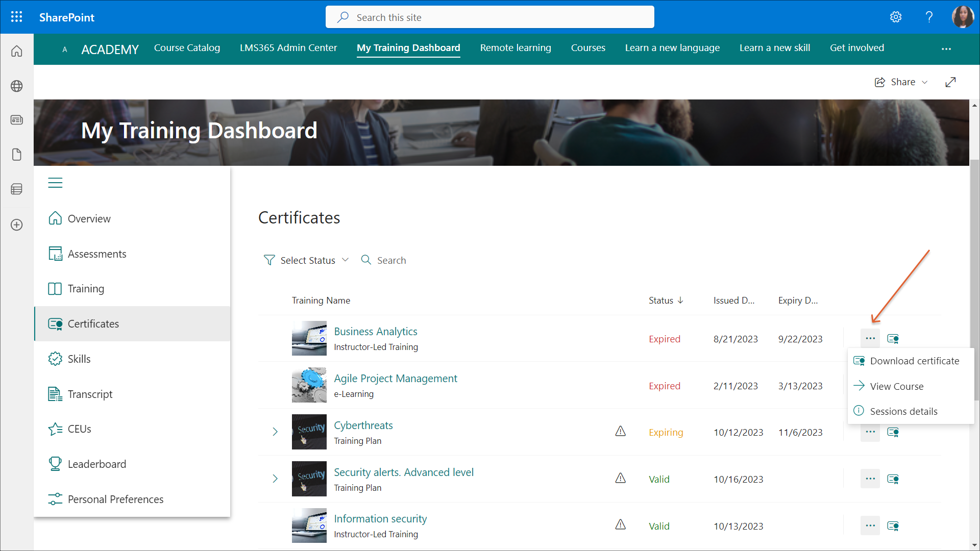Click the plus Create icon in left rail

[x=16, y=225]
